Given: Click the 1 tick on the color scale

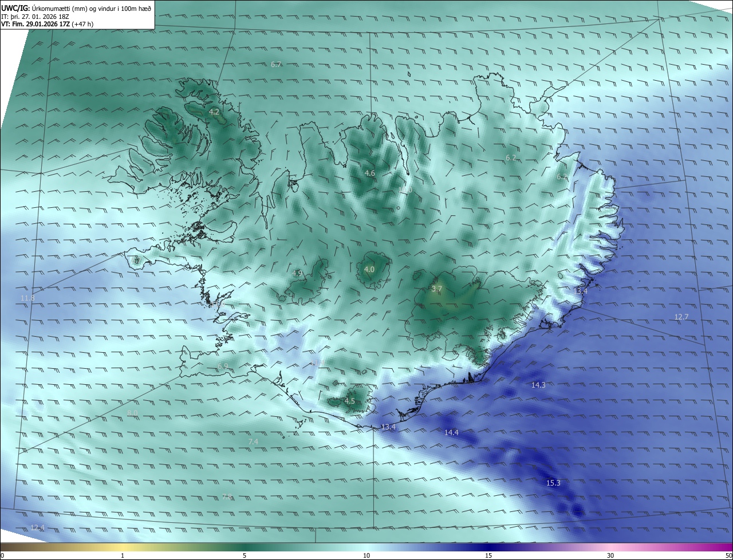Looking at the screenshot, I should 123,555.
